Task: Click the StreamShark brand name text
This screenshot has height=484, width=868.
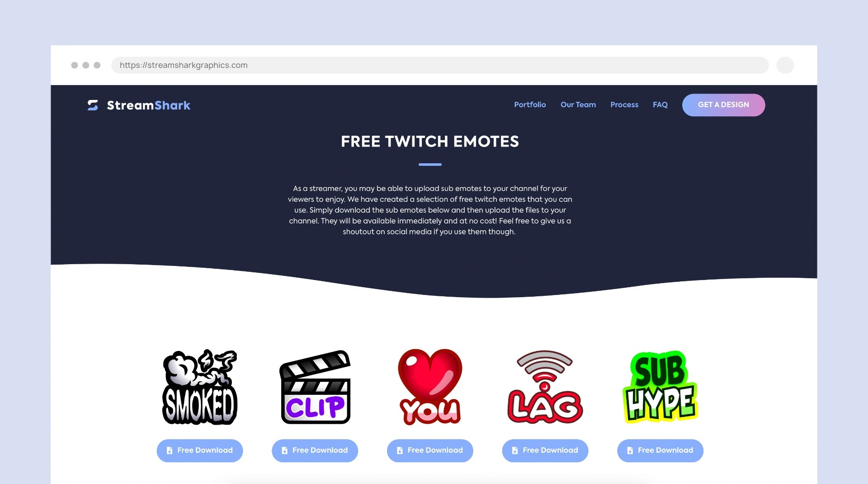Action: pyautogui.click(x=149, y=105)
